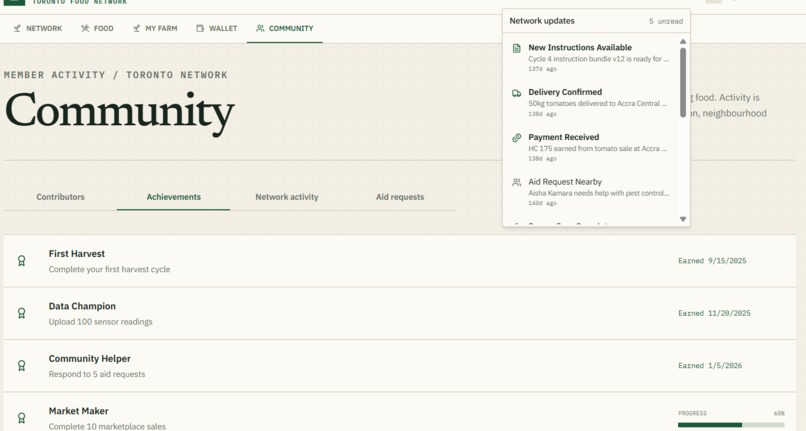Image resolution: width=806 pixels, height=431 pixels.
Task: Click the Food utensils icon
Action: 85,28
